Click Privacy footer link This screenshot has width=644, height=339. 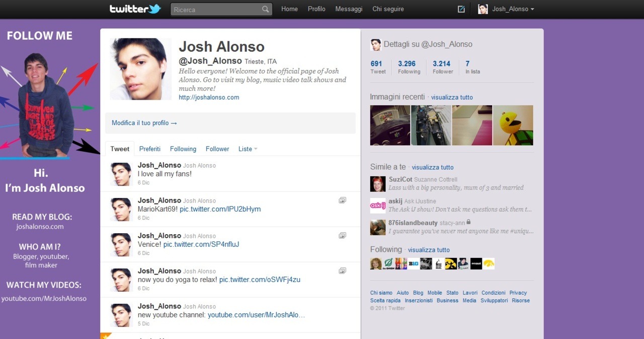518,293
